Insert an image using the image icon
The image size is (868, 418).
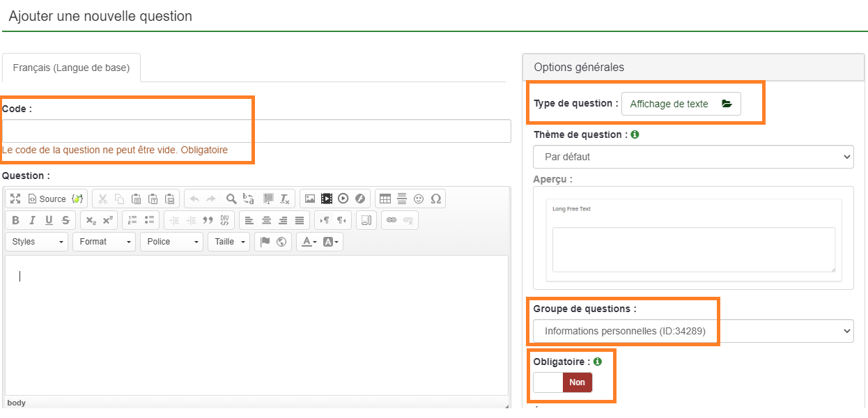pyautogui.click(x=310, y=199)
